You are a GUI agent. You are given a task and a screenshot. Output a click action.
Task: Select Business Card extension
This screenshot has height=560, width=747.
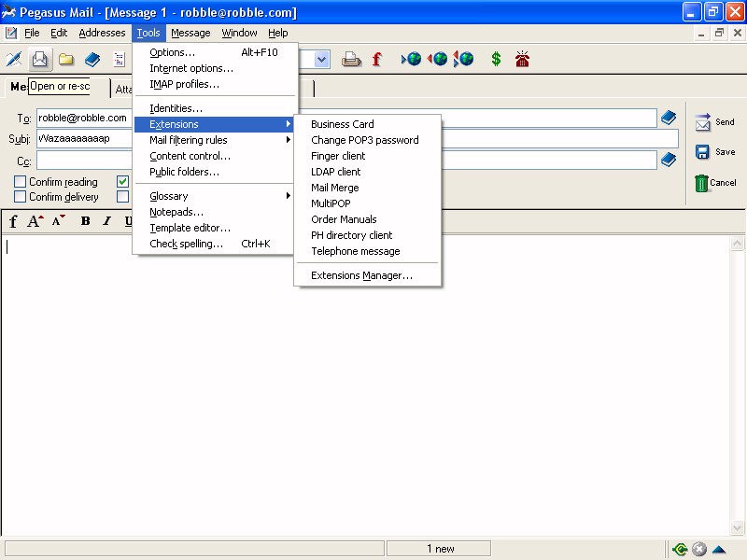pyautogui.click(x=367, y=124)
